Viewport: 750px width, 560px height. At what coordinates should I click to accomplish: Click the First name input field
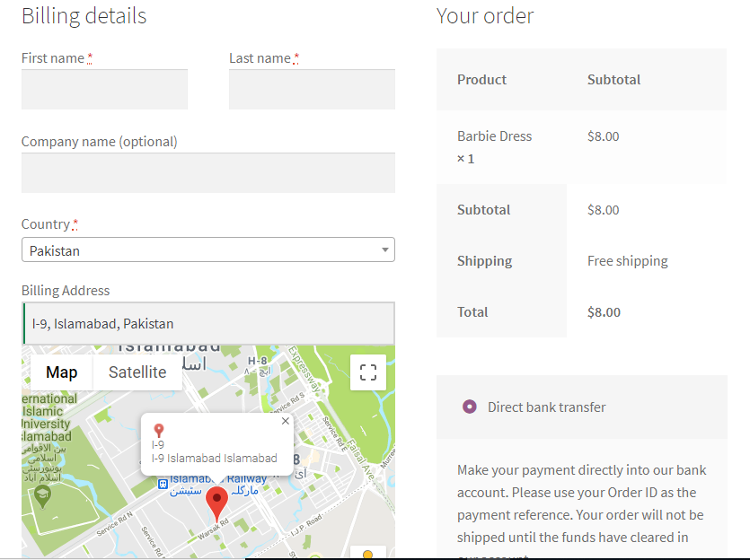click(103, 89)
